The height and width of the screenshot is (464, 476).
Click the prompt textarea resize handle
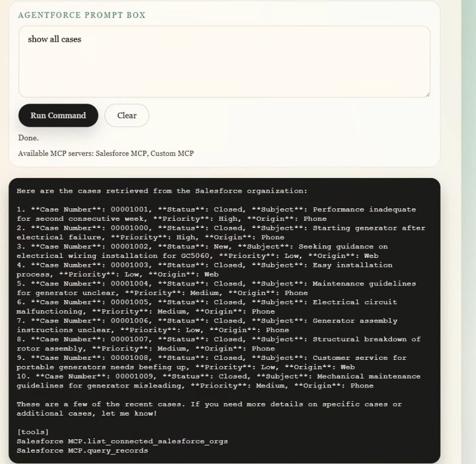[427, 94]
